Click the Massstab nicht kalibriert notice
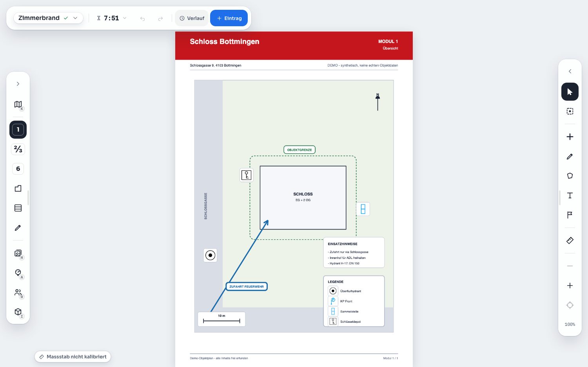 coord(73,357)
